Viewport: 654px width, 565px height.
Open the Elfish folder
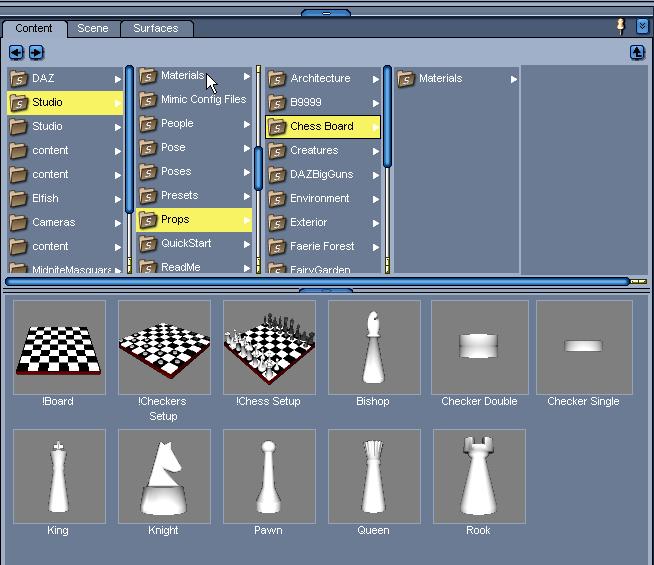pyautogui.click(x=65, y=198)
